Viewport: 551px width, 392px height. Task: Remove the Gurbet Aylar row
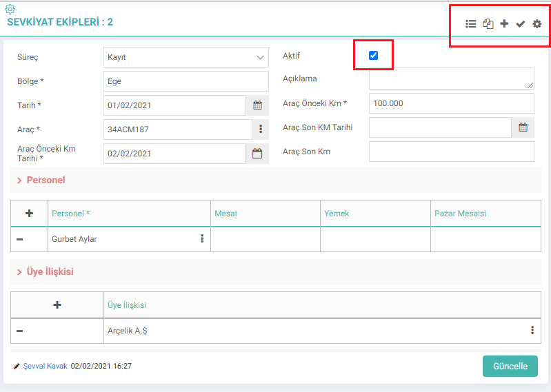coord(20,239)
